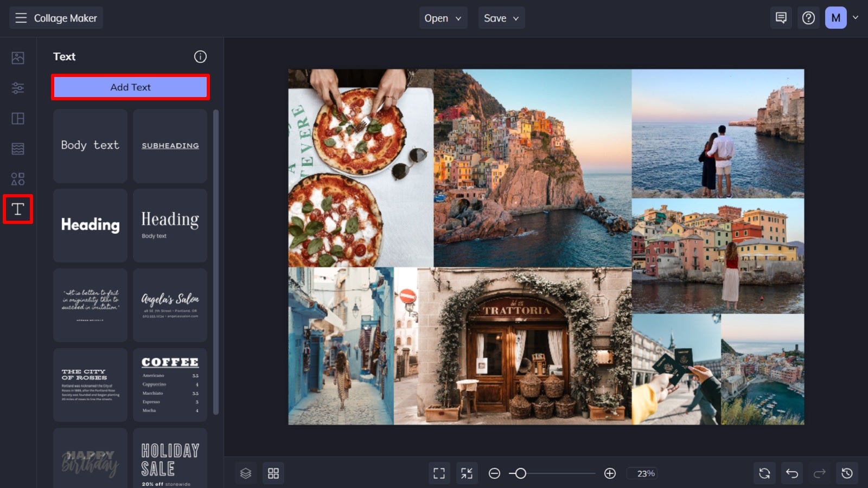Click the Text panel info icon
This screenshot has height=488, width=868.
point(200,56)
